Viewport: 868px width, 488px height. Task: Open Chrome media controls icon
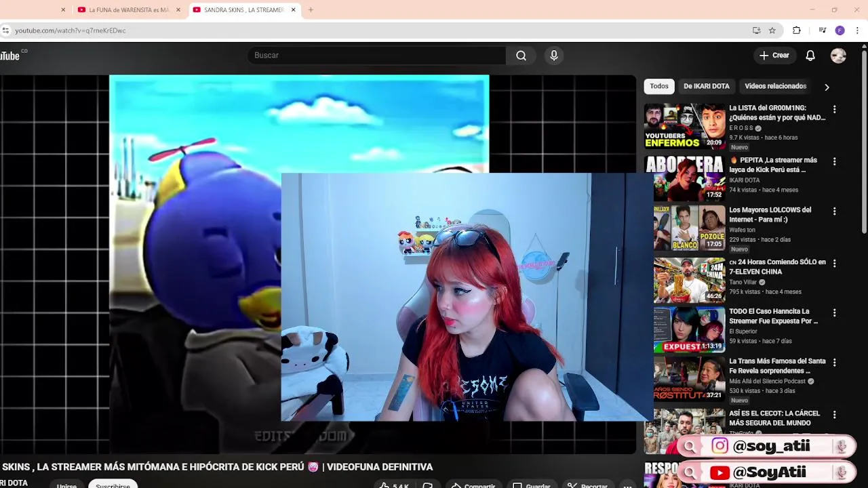coord(822,30)
